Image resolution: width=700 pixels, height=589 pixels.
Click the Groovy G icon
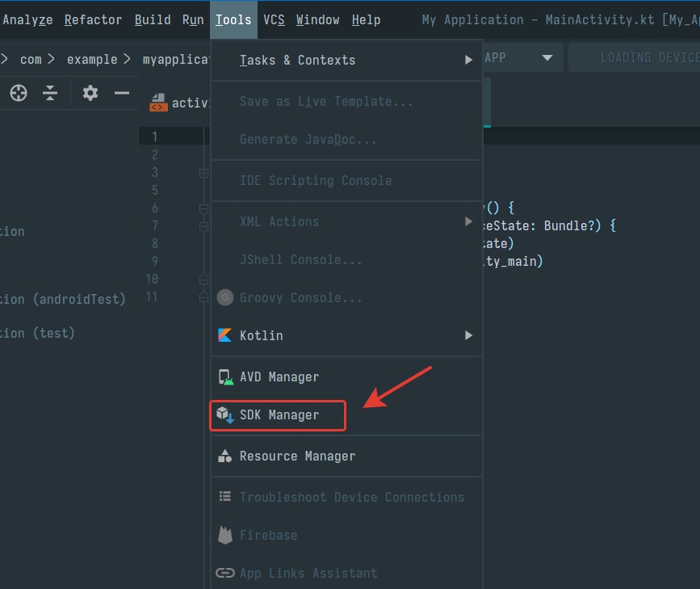pos(225,297)
